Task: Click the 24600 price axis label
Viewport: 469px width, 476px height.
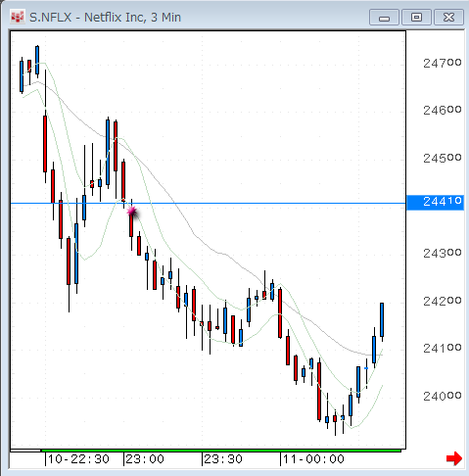Action: point(443,110)
